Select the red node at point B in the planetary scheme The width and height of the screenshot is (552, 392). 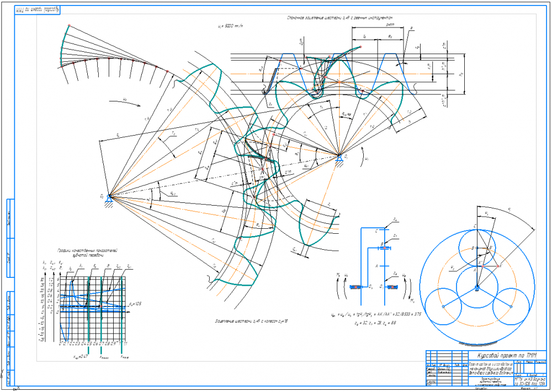click(384, 248)
